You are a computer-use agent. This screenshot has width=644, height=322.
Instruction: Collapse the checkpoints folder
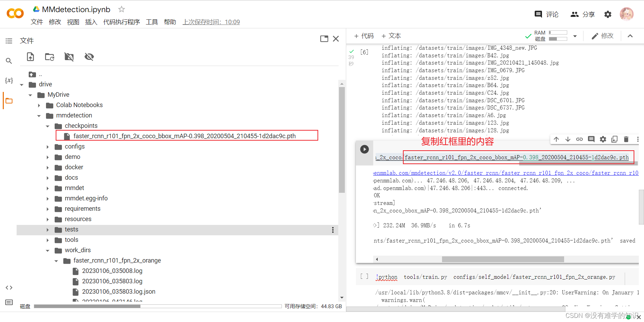pyautogui.click(x=48, y=126)
